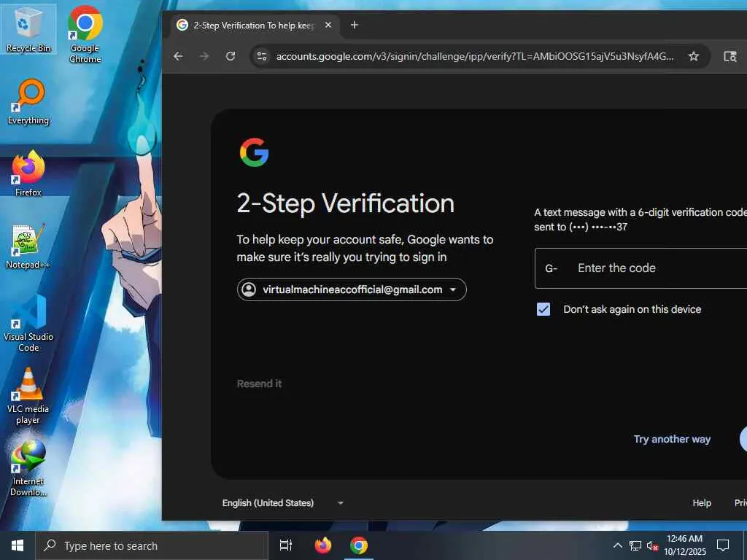The height and width of the screenshot is (560, 747).
Task: Open a new tab with the plus button
Action: [x=354, y=25]
